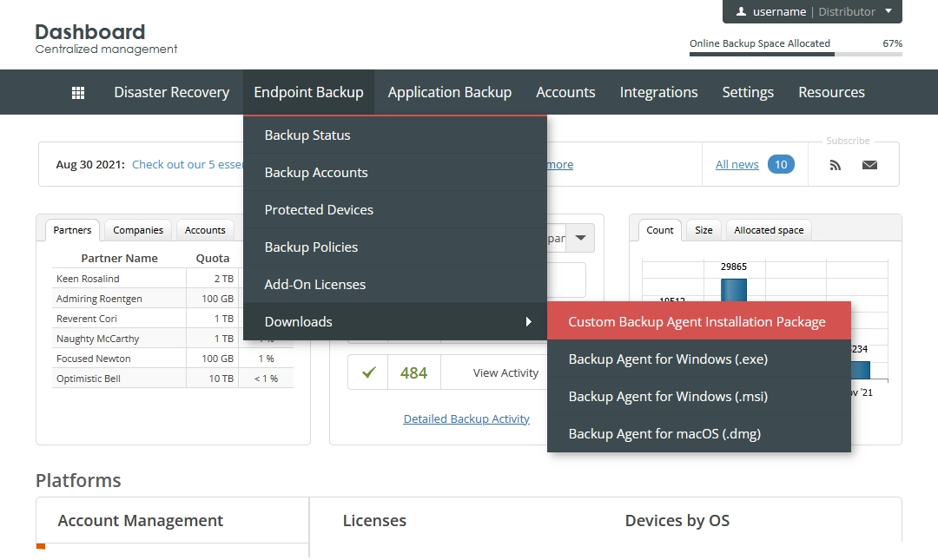938x560 pixels.
Task: Open Settings menu
Action: (x=748, y=92)
